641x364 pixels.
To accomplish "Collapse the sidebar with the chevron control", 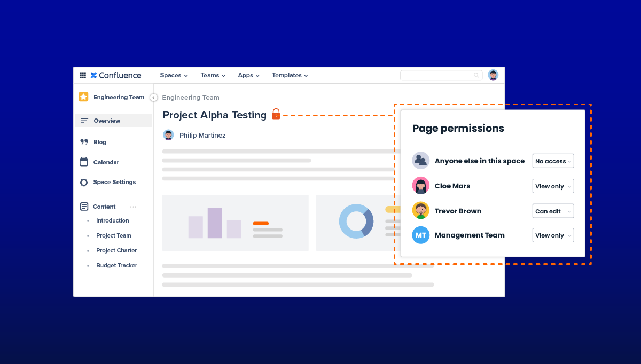I will [153, 98].
